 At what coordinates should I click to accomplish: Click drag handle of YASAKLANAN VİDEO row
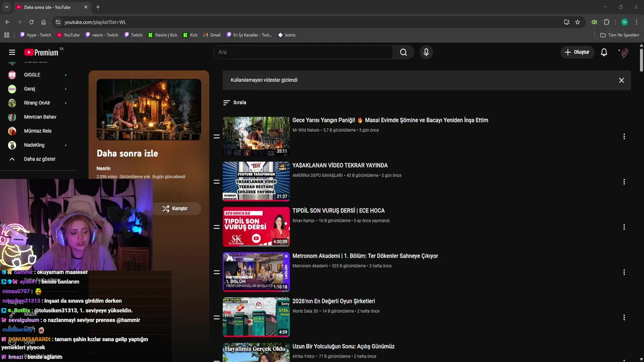[x=216, y=182]
